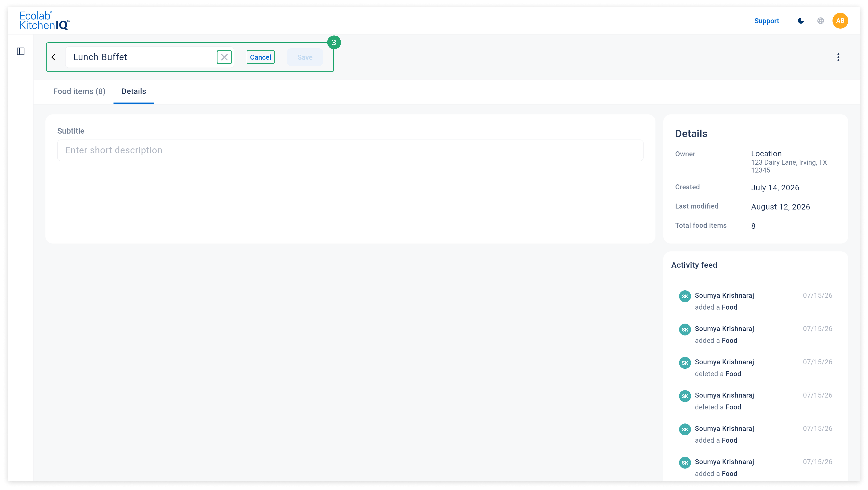The width and height of the screenshot is (868, 490).
Task: Click the Subtitle field label
Action: tap(71, 131)
